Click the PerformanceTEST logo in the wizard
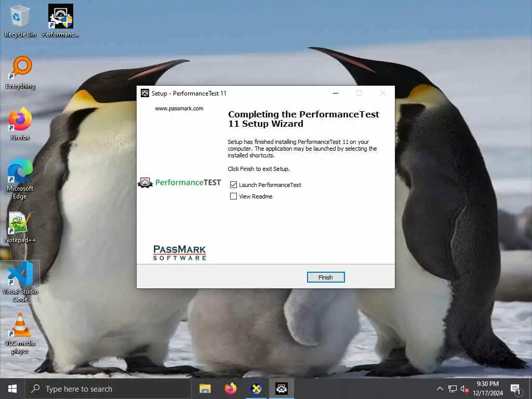The image size is (532, 399). (x=179, y=182)
